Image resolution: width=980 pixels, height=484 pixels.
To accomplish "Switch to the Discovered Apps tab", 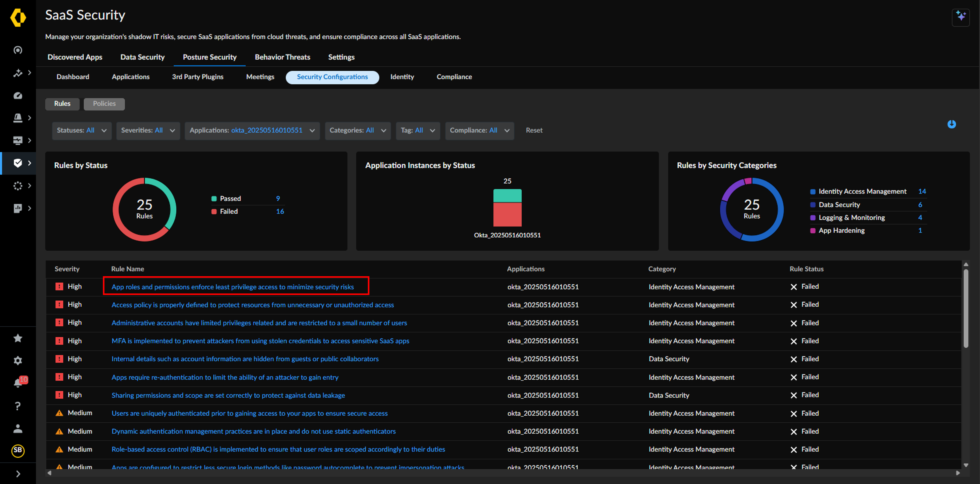I will [x=75, y=57].
